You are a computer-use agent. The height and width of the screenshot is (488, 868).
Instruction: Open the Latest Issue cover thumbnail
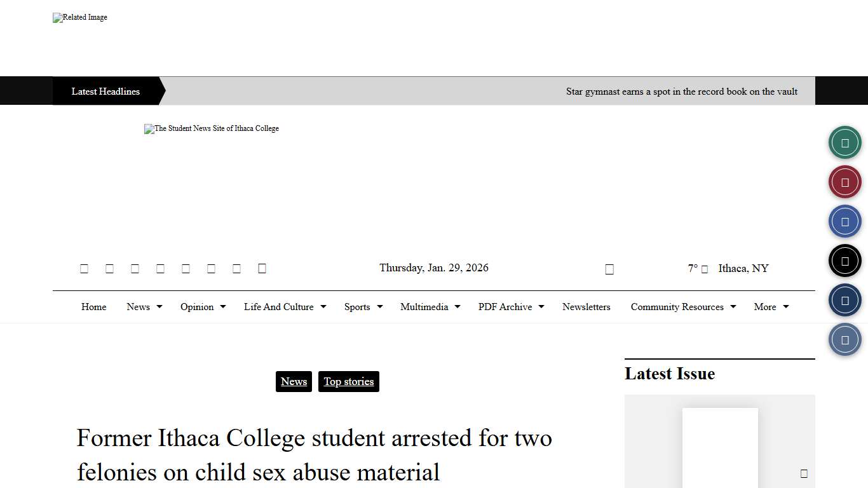(720, 448)
